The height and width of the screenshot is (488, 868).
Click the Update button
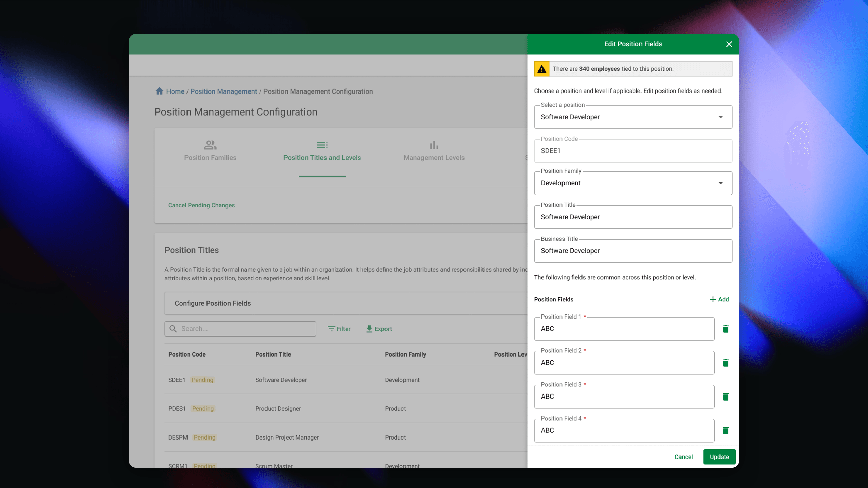click(x=719, y=457)
